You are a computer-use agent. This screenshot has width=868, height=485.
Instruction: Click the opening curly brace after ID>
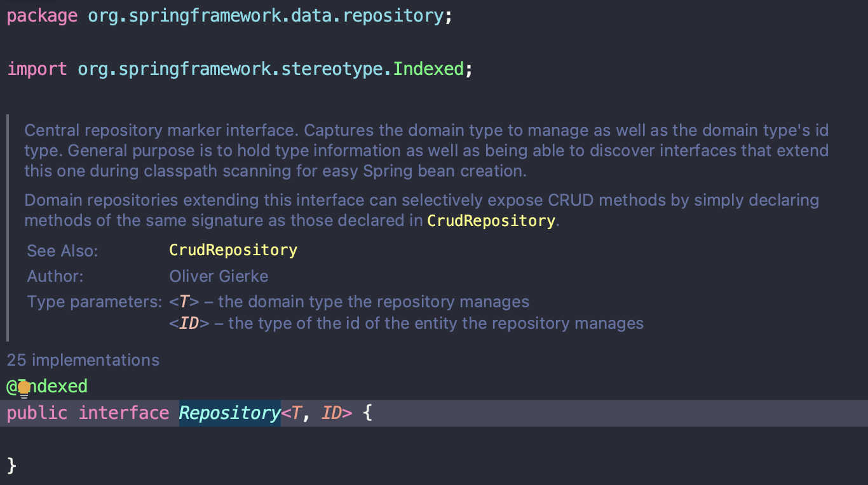coord(367,413)
